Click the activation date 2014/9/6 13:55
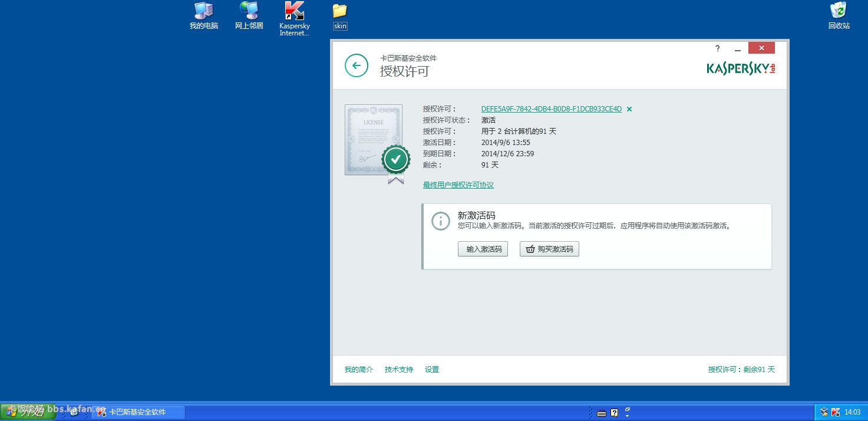 tap(506, 143)
